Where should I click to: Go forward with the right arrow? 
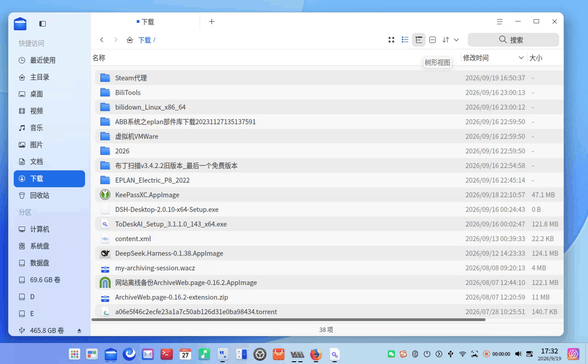point(116,40)
